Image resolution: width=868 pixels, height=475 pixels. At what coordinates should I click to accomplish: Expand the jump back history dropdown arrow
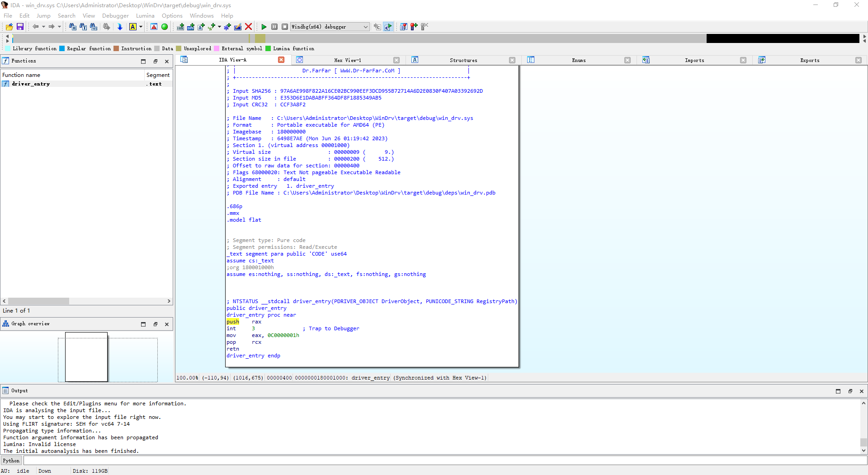pos(43,27)
